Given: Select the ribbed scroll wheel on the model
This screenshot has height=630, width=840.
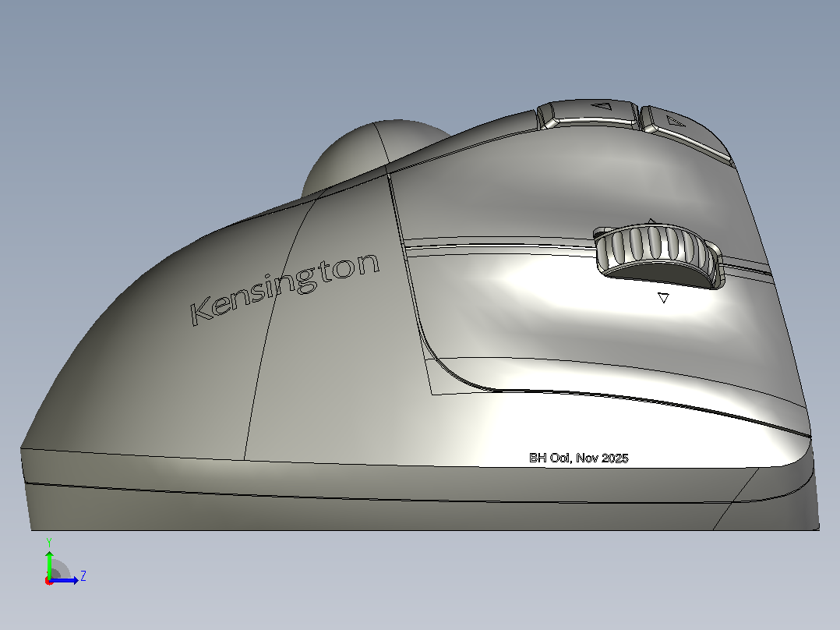Looking at the screenshot, I should tap(658, 255).
